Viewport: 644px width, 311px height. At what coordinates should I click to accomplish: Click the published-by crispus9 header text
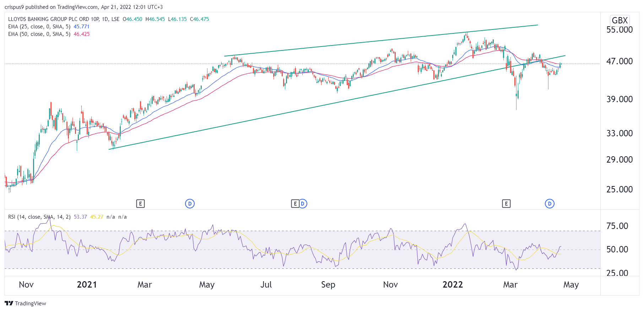[83, 7]
